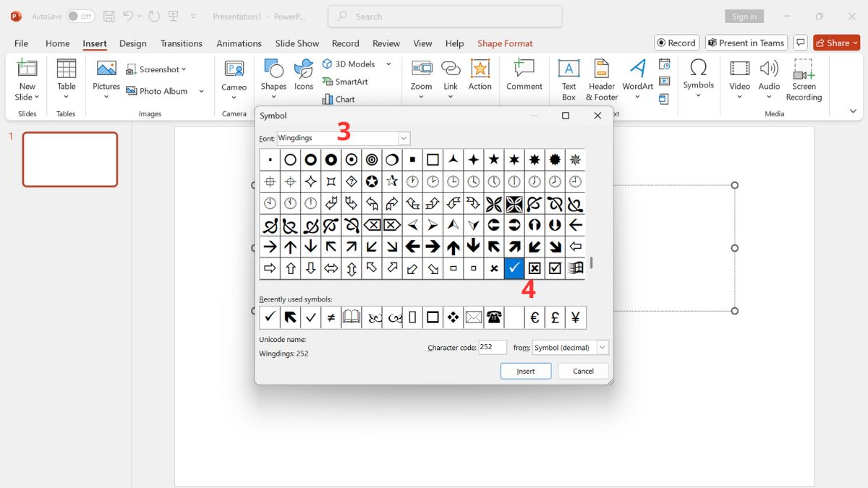Switch to the Design tab

pyautogui.click(x=133, y=43)
